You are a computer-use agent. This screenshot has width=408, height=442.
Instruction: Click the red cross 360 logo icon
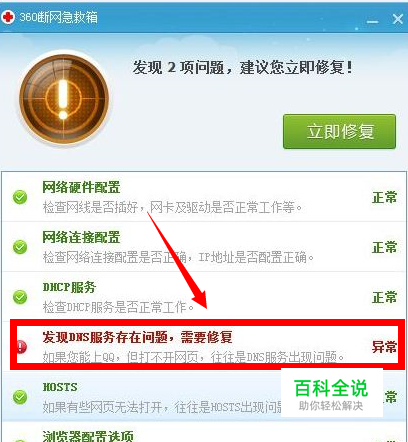[8, 17]
